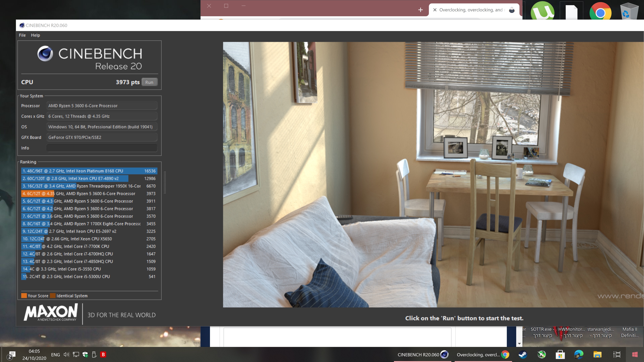Open Steam from the taskbar
The width and height of the screenshot is (644, 362).
click(523, 354)
